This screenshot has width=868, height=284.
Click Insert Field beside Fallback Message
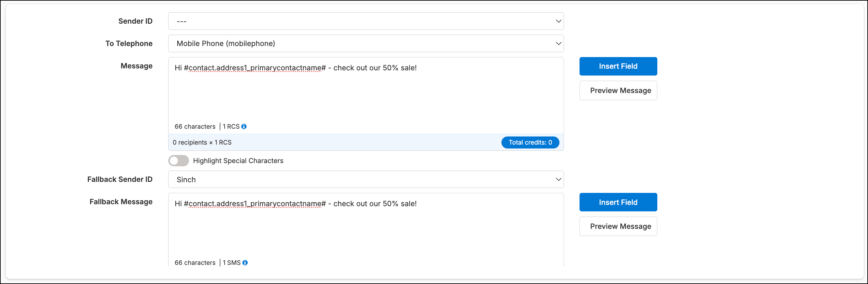click(618, 203)
